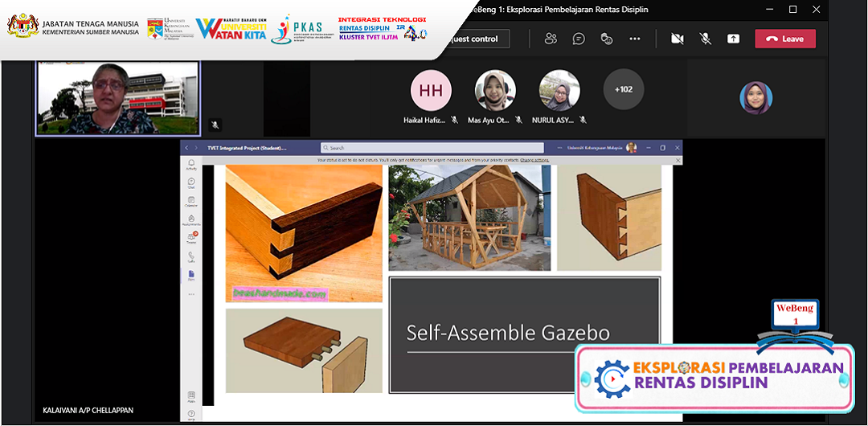This screenshot has width=868, height=426.
Task: Select Kalaivani's presenter video thumbnail
Action: (x=117, y=97)
